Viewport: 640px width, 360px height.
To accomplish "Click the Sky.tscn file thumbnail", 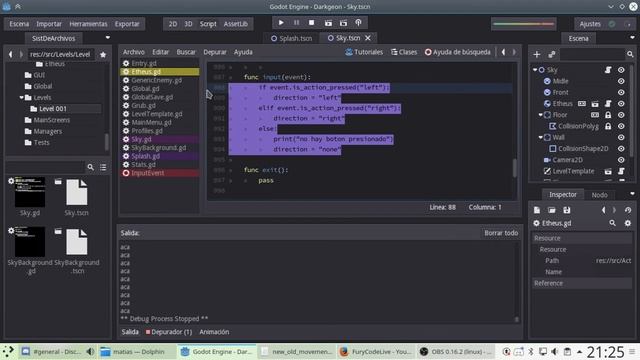I will coord(76,192).
